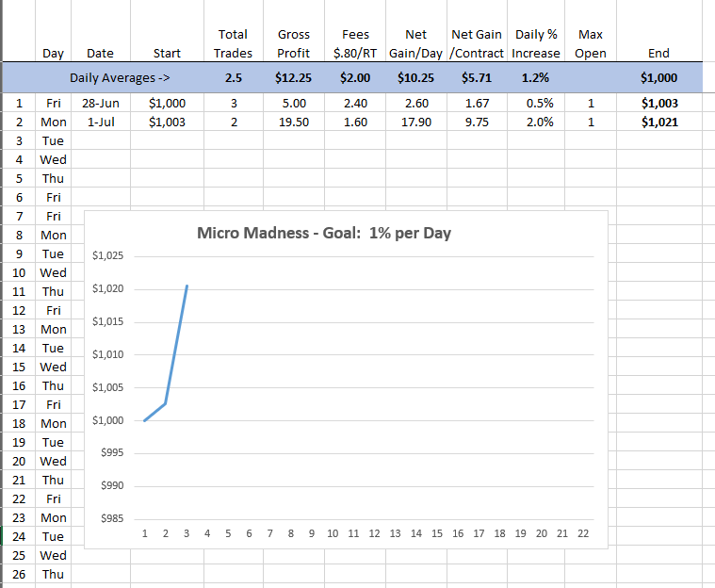715x588 pixels.
Task: Click the $1,003 Start cell in row 2
Action: point(167,122)
